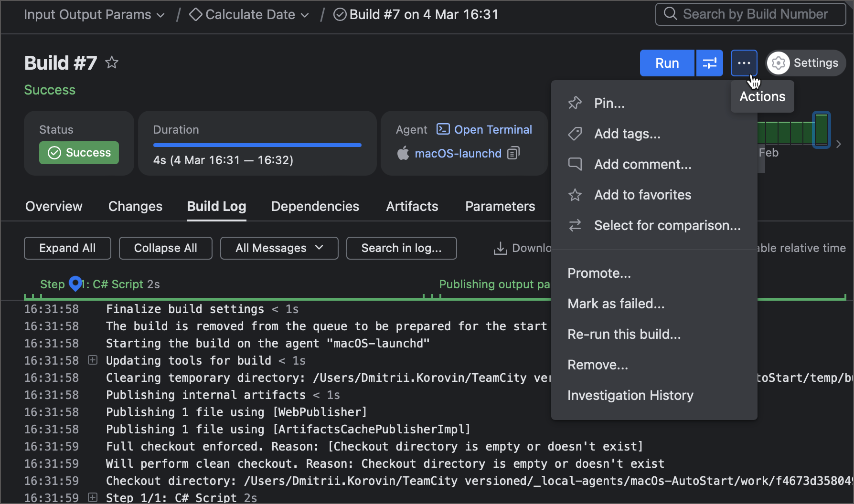854x504 pixels.
Task: Click the ellipsis Actions icon
Action: (744, 63)
